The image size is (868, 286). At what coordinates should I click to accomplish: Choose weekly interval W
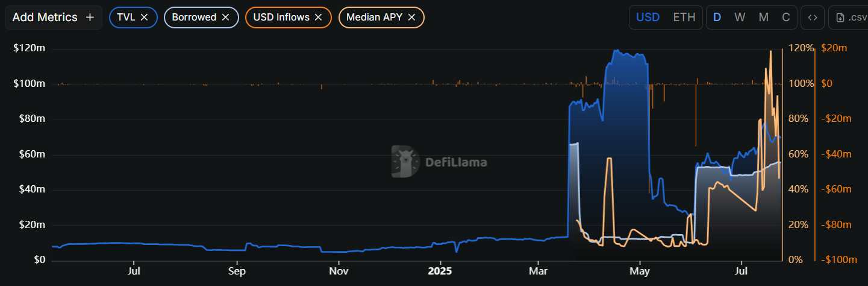click(x=740, y=17)
